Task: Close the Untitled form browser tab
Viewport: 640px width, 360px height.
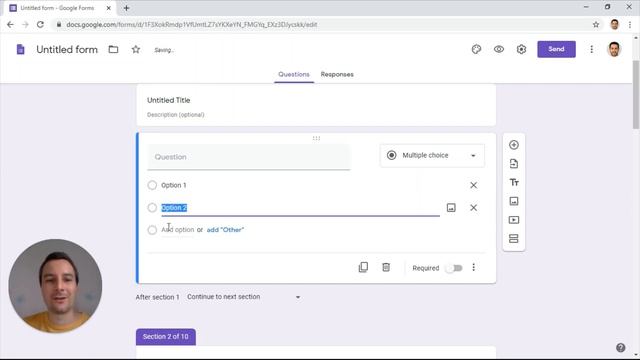Action: tap(109, 8)
